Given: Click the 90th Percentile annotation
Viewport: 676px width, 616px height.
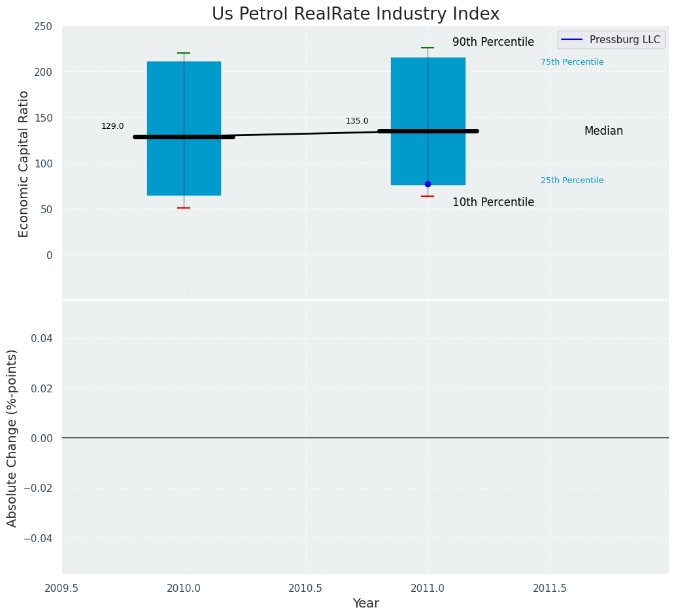Looking at the screenshot, I should (493, 42).
